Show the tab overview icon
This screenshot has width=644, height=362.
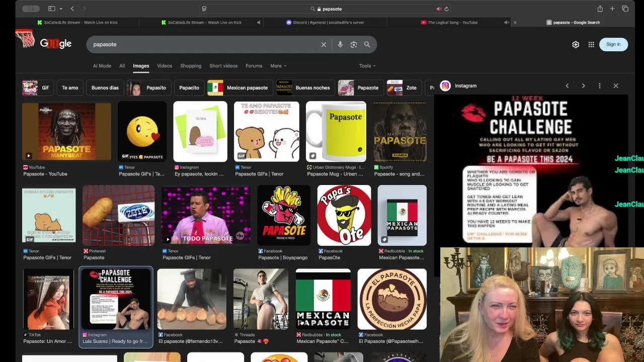[x=625, y=9]
